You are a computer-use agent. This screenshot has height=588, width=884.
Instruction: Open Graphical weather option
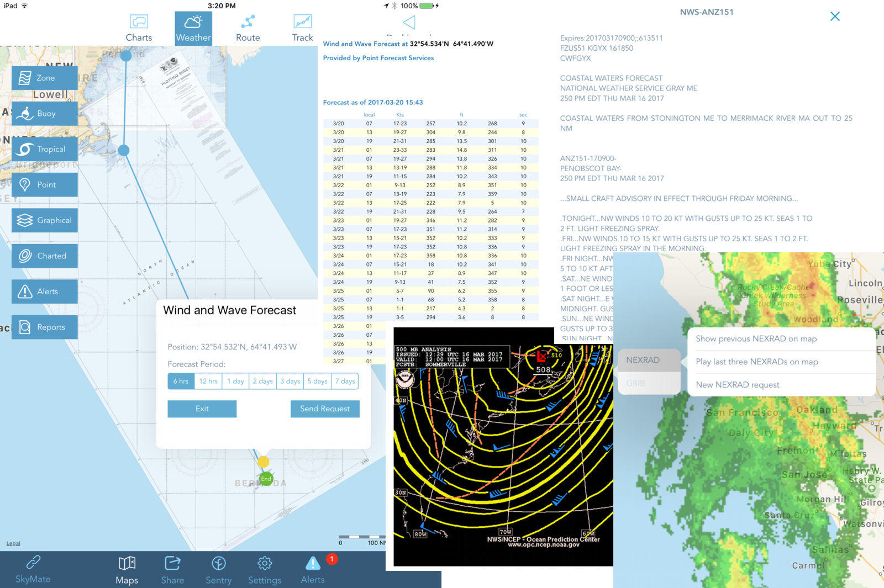[44, 220]
